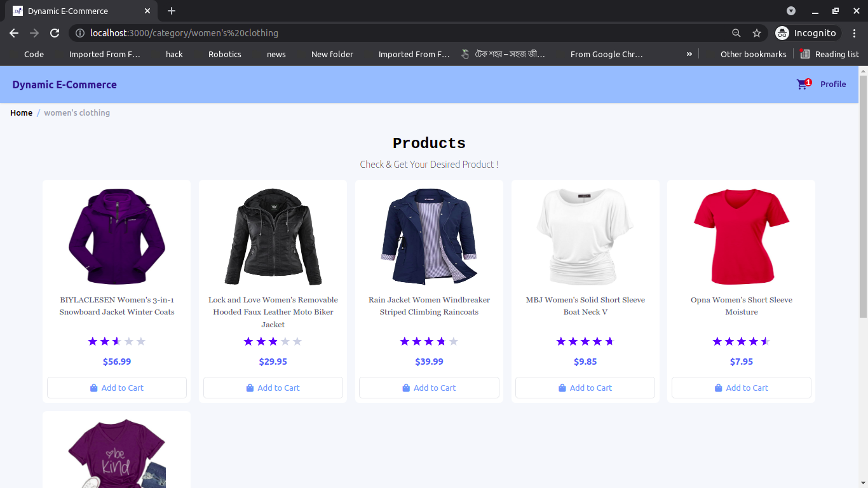Image resolution: width=868 pixels, height=488 pixels.
Task: Open the From Google Chr… bookmark folder
Action: coord(607,54)
